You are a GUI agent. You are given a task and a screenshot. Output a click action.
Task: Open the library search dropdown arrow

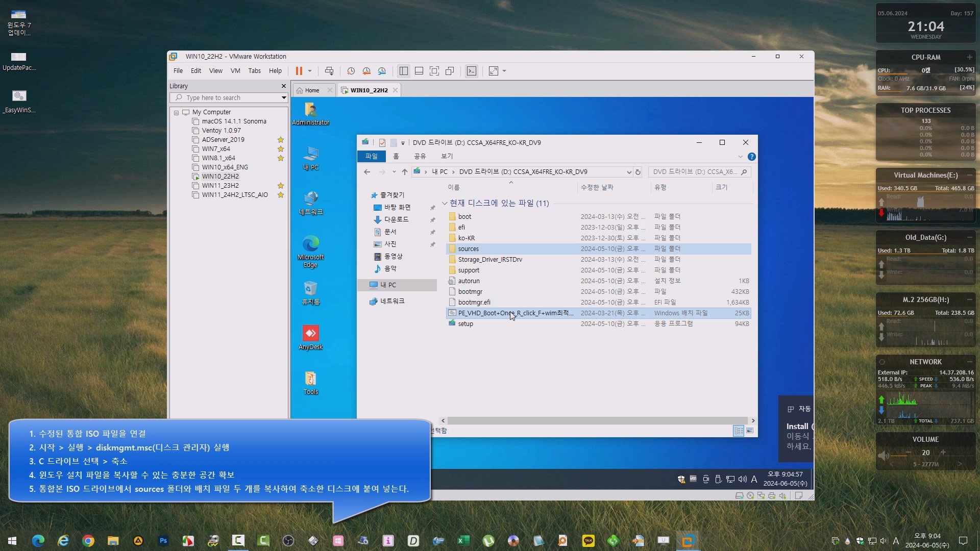tap(284, 97)
